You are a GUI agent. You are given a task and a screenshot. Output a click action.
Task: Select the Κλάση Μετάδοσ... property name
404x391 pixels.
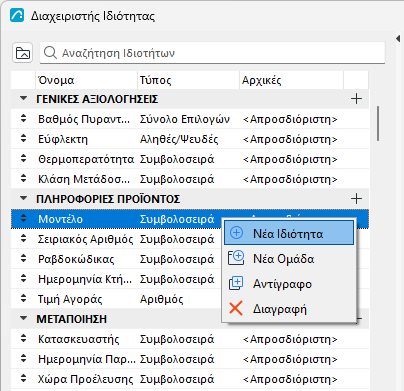click(84, 179)
